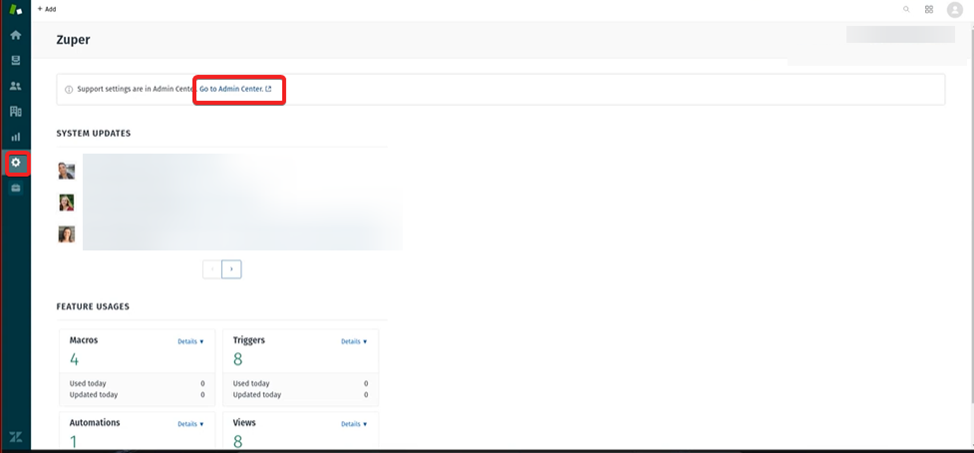The height and width of the screenshot is (453, 974).
Task: Click Updated today row in Triggers card
Action: click(301, 395)
